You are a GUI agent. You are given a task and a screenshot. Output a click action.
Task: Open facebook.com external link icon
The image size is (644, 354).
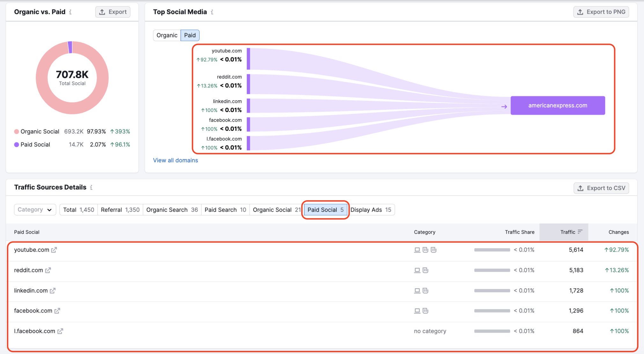(x=57, y=311)
